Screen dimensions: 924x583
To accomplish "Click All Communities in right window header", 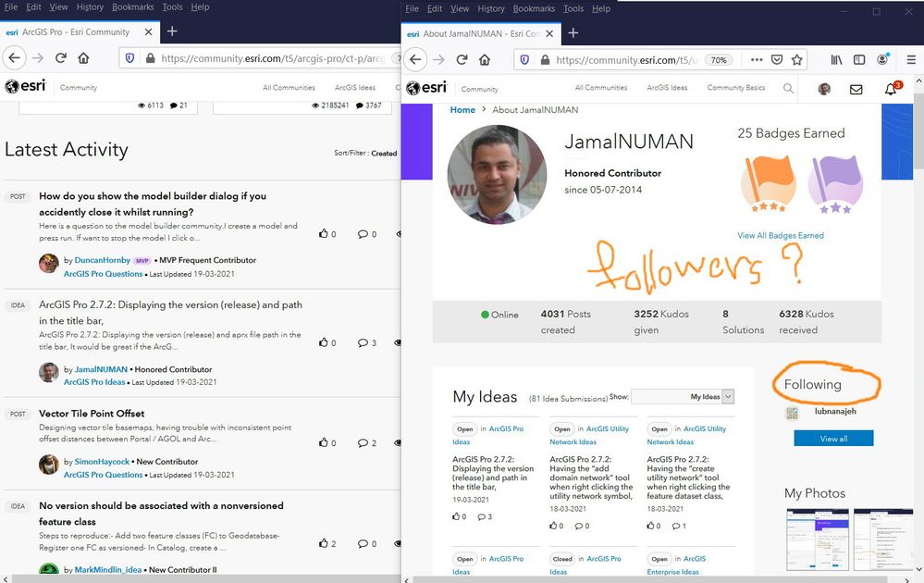I will click(601, 87).
